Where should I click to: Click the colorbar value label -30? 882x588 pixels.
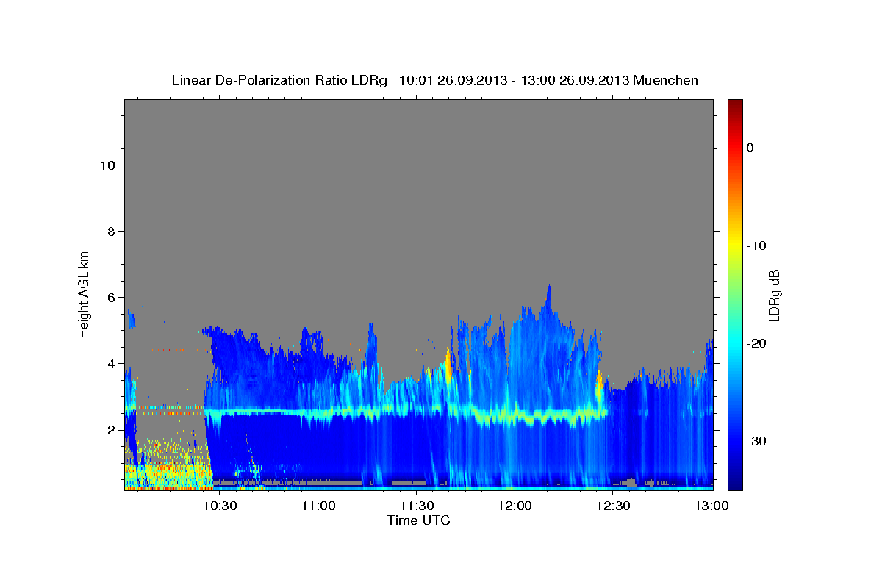coord(757,441)
